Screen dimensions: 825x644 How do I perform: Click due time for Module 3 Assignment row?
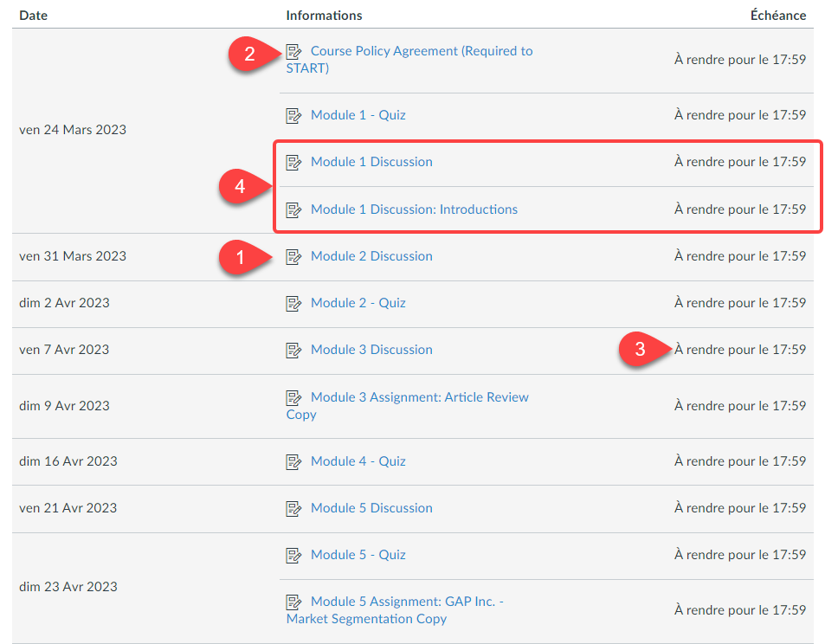740,406
